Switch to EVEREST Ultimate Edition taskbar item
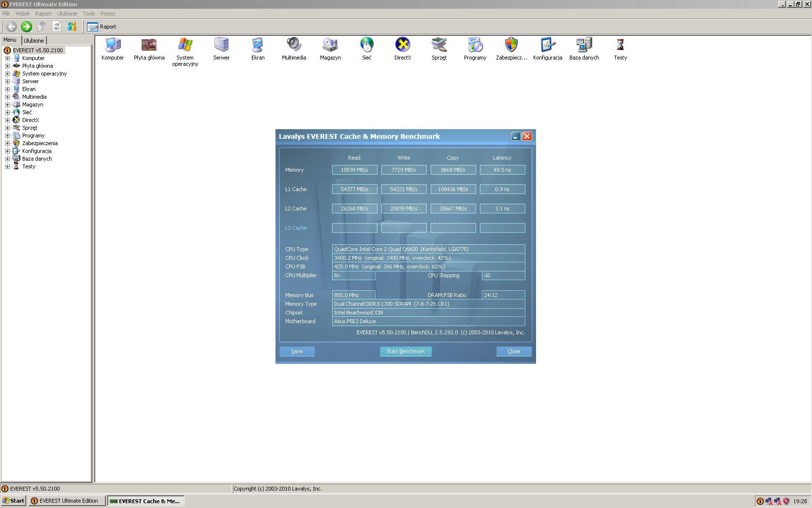The width and height of the screenshot is (812, 508). [x=67, y=501]
